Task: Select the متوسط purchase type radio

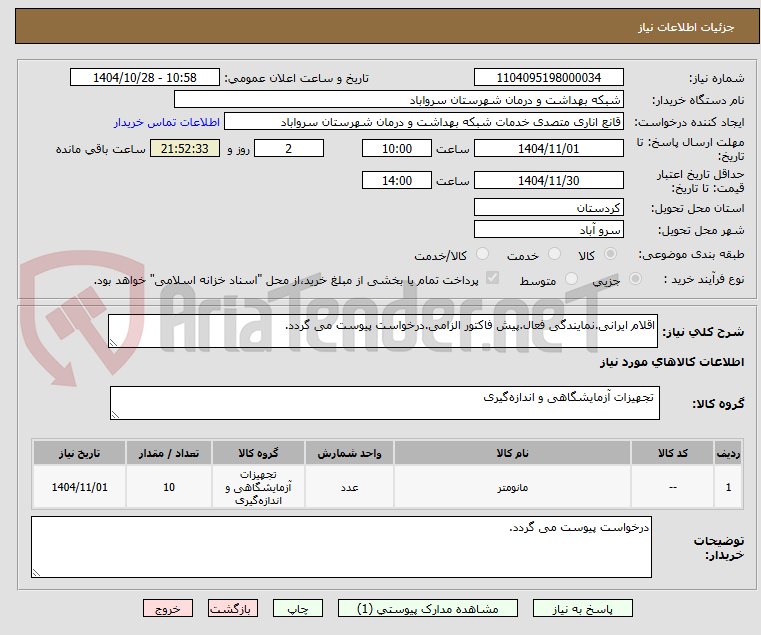Action: (x=571, y=279)
